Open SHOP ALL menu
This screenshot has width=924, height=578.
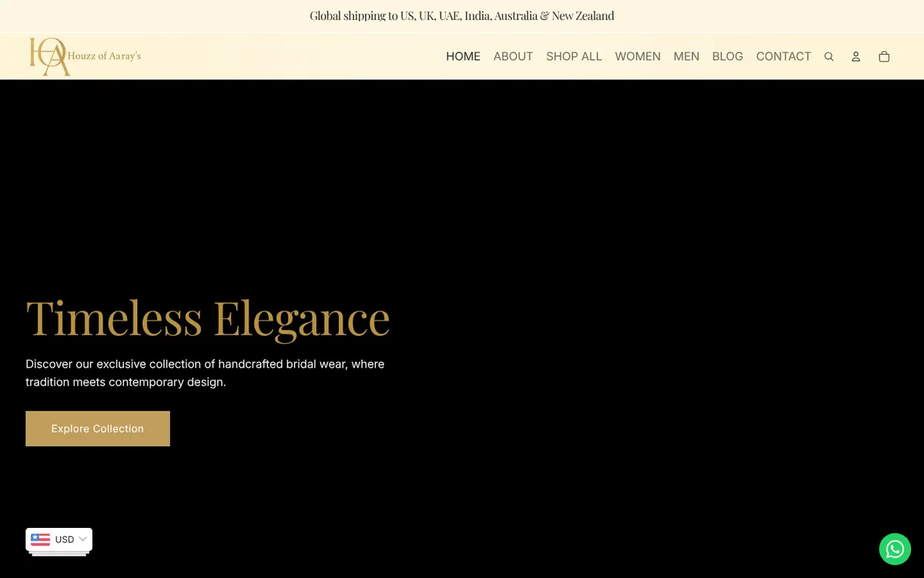pos(574,56)
